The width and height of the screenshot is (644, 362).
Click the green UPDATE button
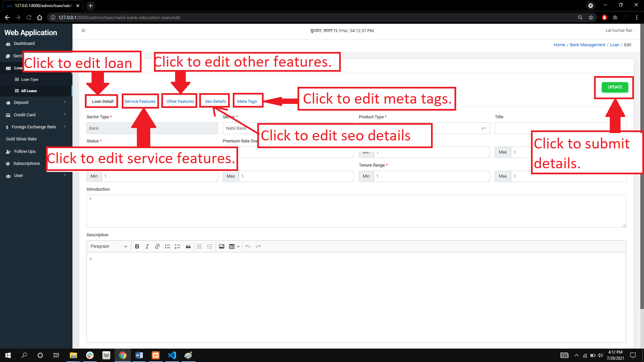click(615, 87)
